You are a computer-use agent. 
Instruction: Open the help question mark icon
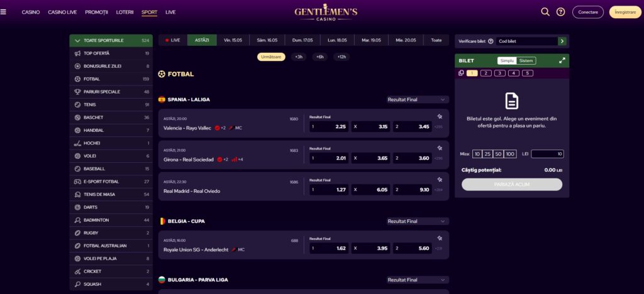[560, 12]
